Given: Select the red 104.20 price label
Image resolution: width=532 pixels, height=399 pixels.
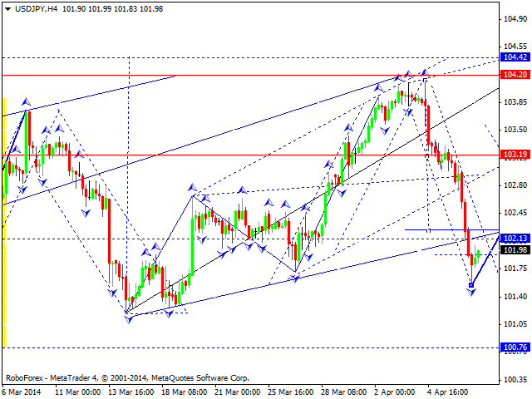Looking at the screenshot, I should [x=515, y=74].
